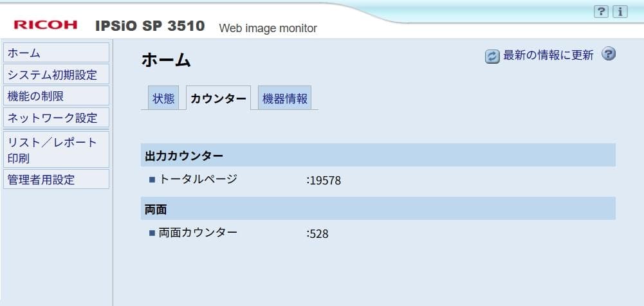Switch to the 状態 tab
The width and height of the screenshot is (644, 306).
tap(163, 98)
